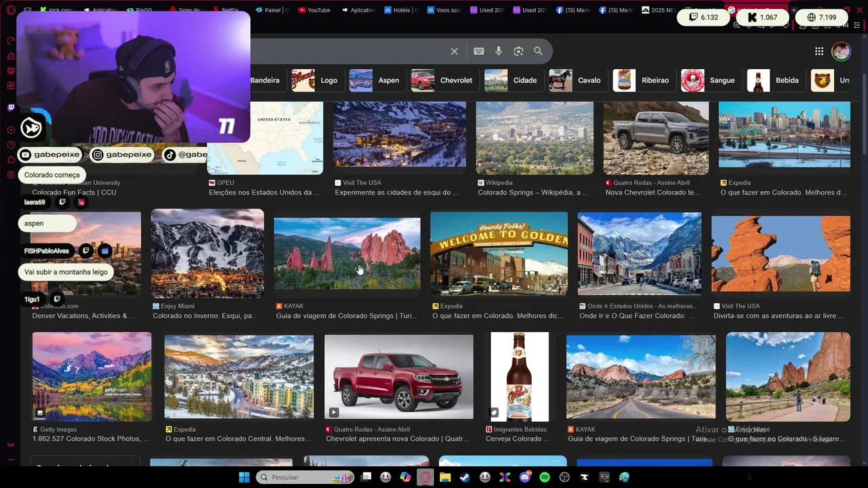Open File Explorer from the taskbar

coord(446,477)
